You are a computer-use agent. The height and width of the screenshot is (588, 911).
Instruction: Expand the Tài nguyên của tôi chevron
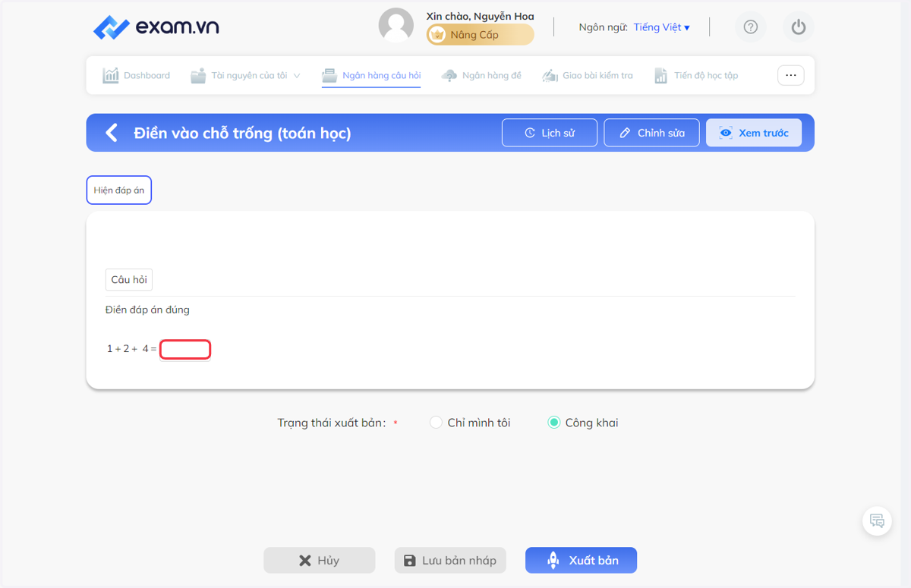pyautogui.click(x=297, y=76)
